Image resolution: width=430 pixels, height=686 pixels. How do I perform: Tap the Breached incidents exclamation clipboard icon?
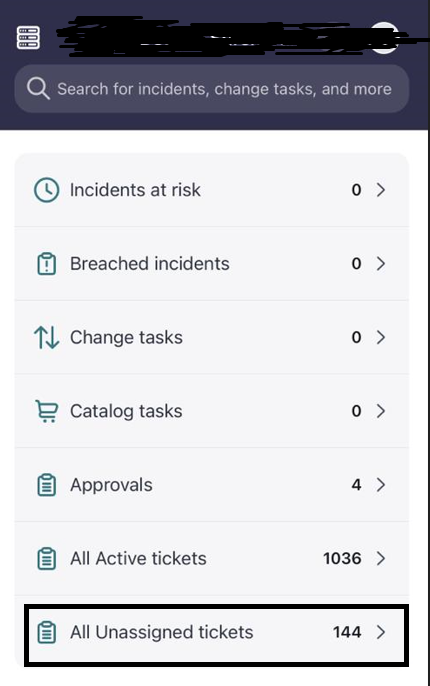pos(46,264)
